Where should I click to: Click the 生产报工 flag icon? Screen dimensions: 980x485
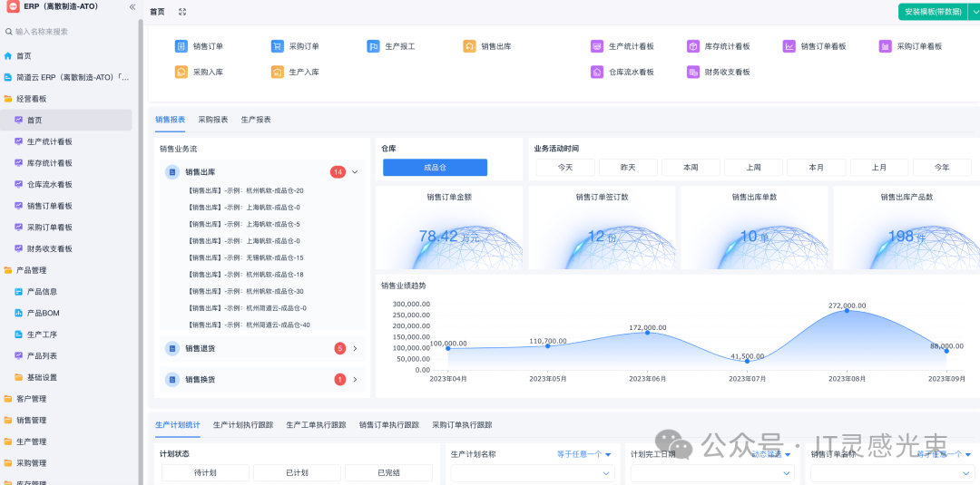(x=374, y=46)
